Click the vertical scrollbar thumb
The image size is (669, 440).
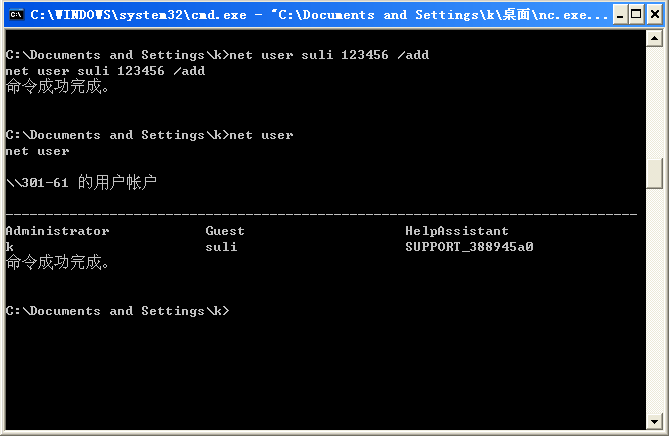[655, 173]
